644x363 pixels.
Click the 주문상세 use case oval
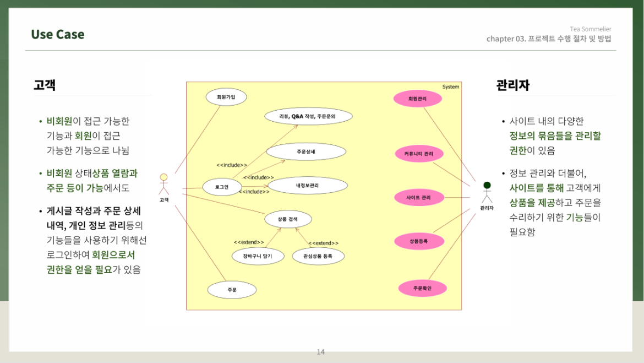(x=306, y=151)
